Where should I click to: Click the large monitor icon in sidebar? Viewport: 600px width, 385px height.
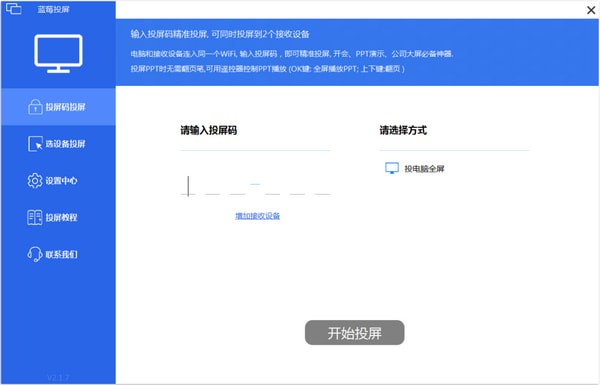(x=58, y=53)
